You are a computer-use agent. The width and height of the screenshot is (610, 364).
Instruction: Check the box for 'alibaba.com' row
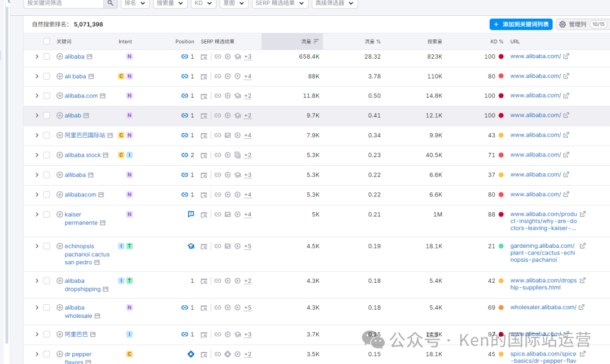click(47, 96)
